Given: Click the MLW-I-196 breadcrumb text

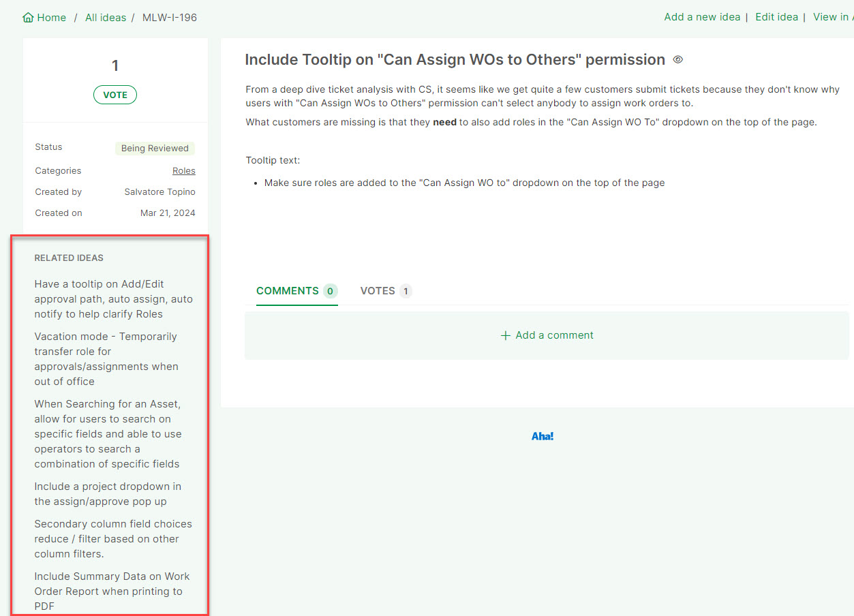Looking at the screenshot, I should coord(170,18).
